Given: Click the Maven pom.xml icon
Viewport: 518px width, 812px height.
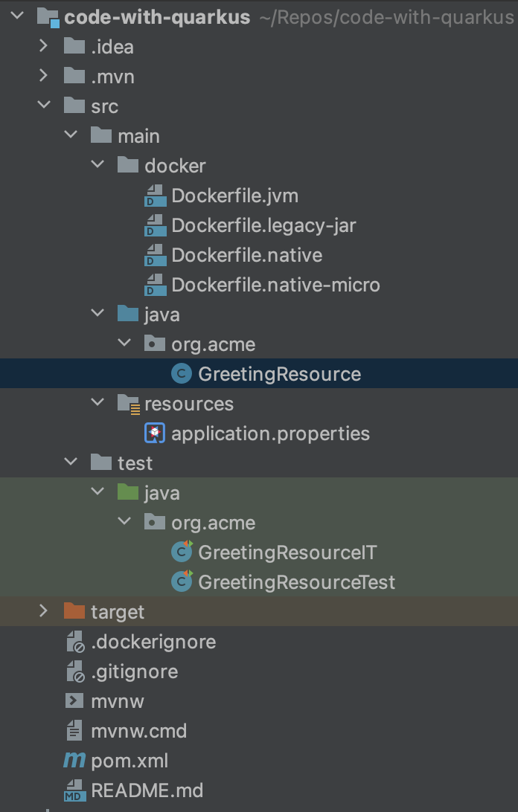Looking at the screenshot, I should point(74,760).
